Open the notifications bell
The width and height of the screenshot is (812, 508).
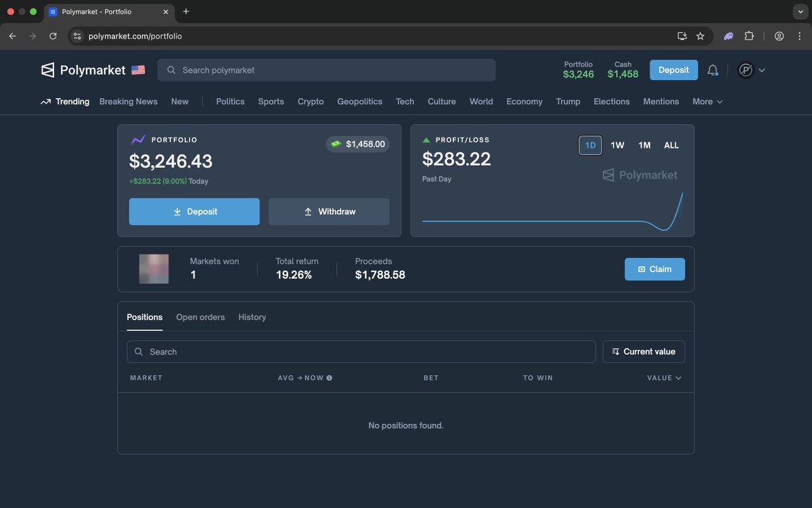713,70
